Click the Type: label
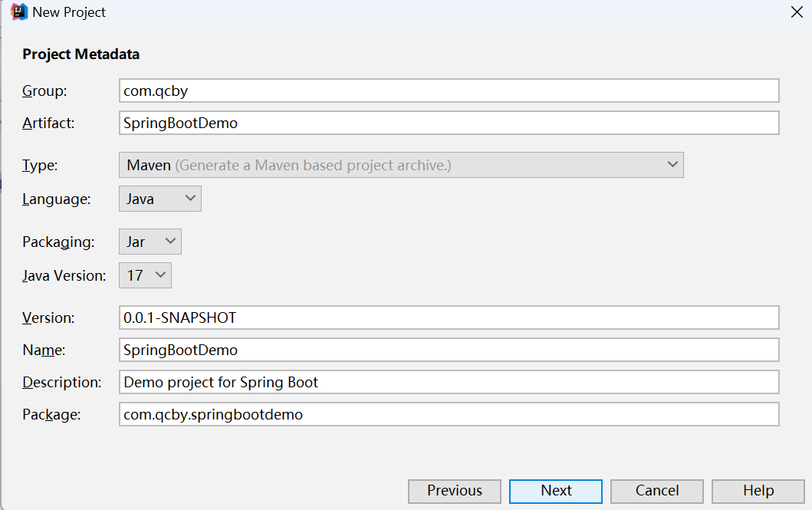The image size is (812, 510). tap(40, 166)
